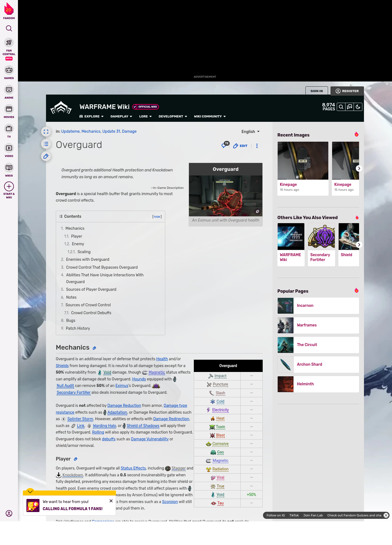
Task: Click the Join Fan Lab link
Action: (x=313, y=515)
